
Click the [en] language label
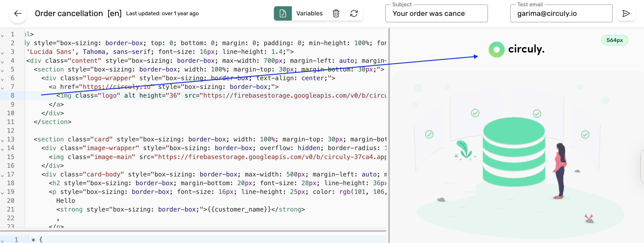[114, 13]
